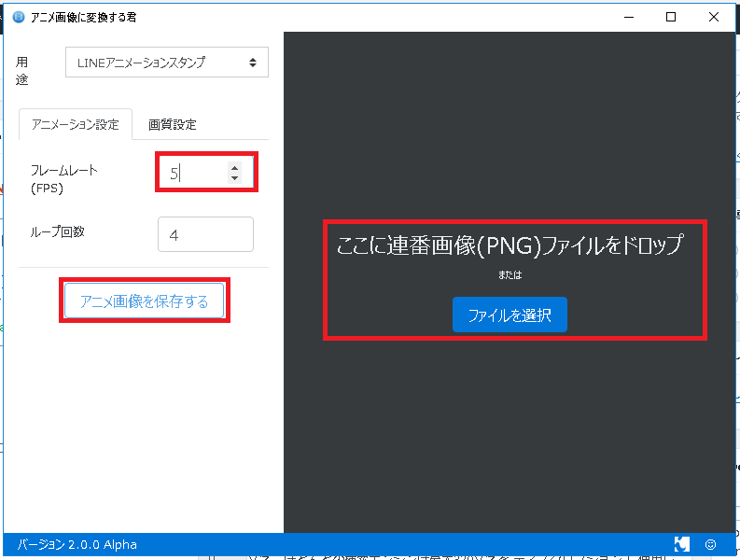Switch to the アニメーション設定 tab
Viewport: 740px width, 560px height.
point(75,124)
